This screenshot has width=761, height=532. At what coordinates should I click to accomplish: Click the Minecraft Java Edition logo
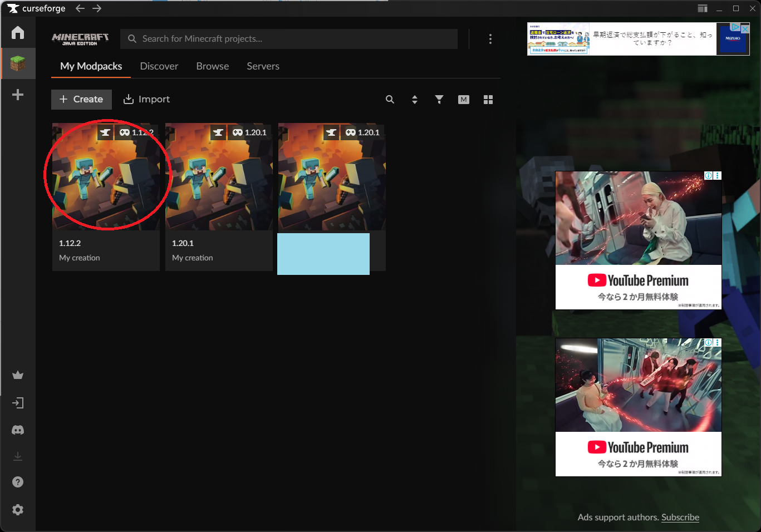pos(80,39)
